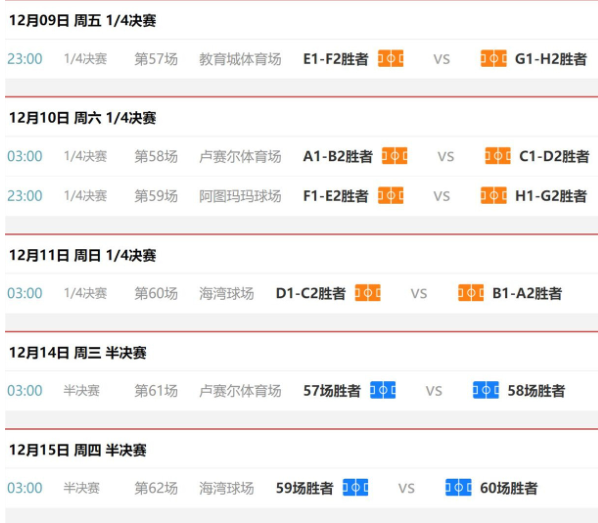Click 第62场 match number label

pos(156,488)
